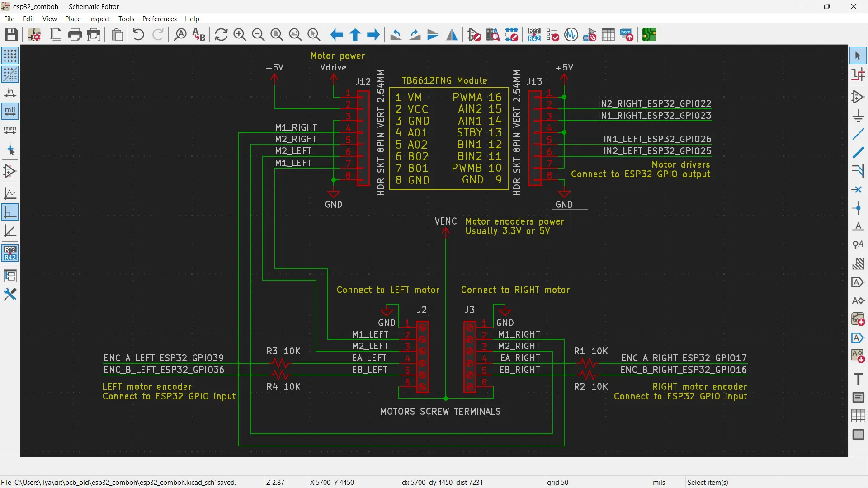This screenshot has width=868, height=488.
Task: Toggle grid display visibility
Action: 10,56
